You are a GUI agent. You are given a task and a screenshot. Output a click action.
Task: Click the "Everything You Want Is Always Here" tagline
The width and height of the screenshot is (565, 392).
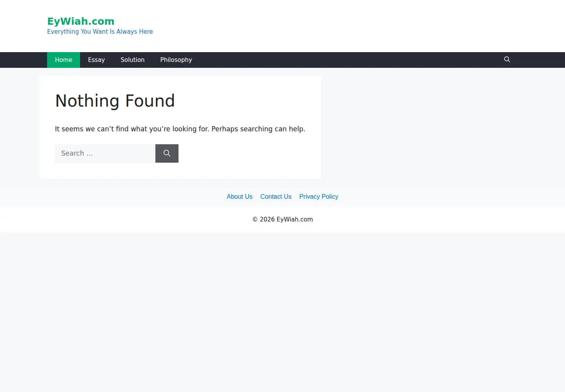pyautogui.click(x=100, y=32)
